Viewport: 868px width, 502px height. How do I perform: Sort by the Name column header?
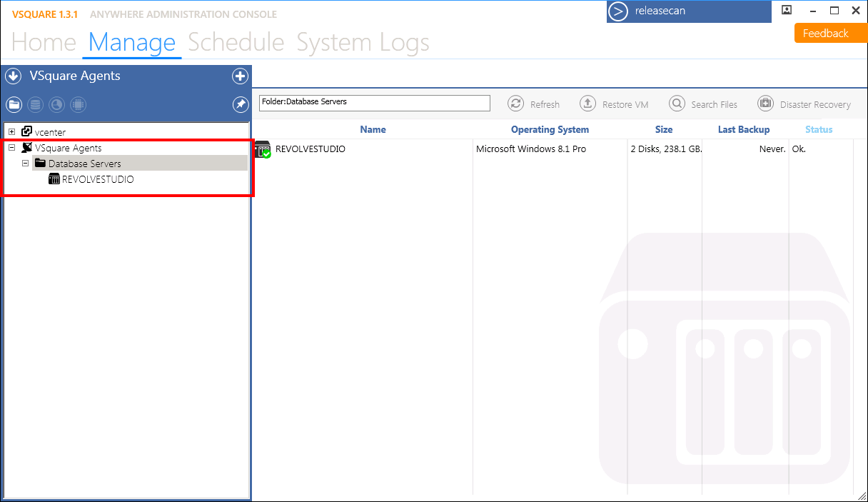[373, 129]
